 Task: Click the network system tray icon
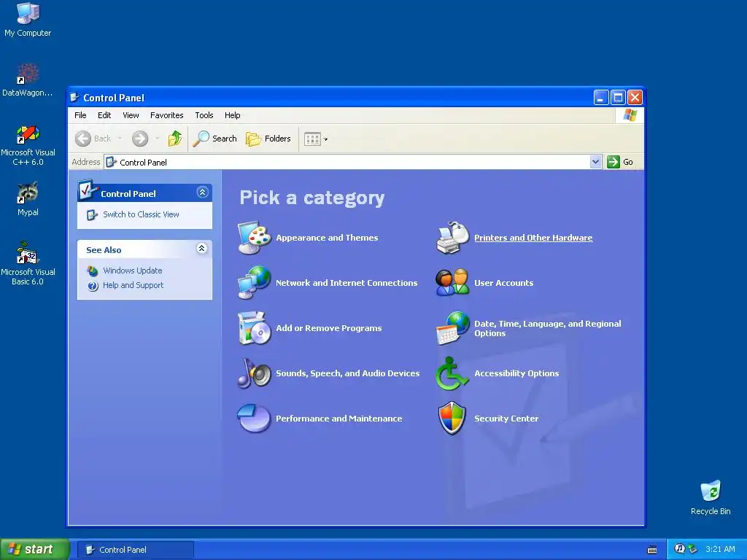693,549
